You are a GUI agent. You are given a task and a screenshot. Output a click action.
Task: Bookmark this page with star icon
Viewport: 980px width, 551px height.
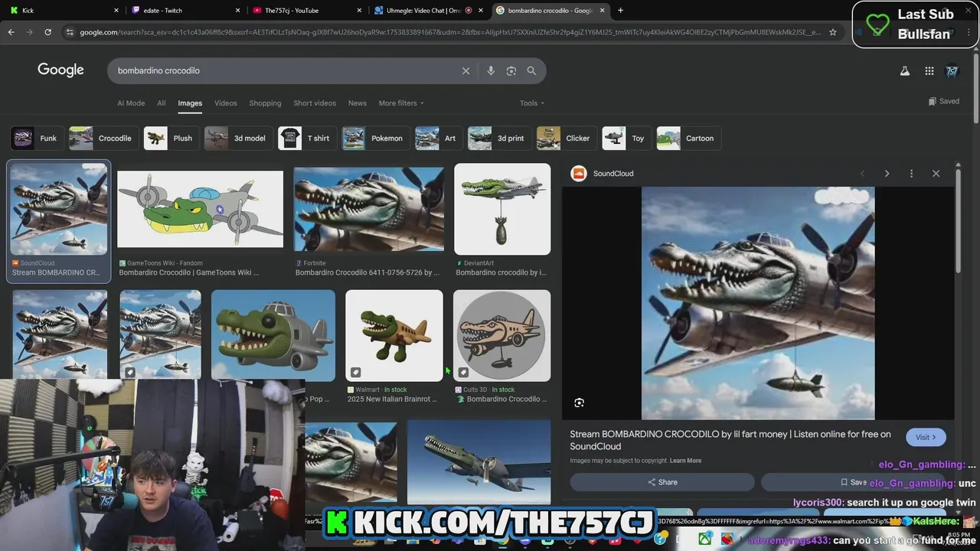point(833,32)
